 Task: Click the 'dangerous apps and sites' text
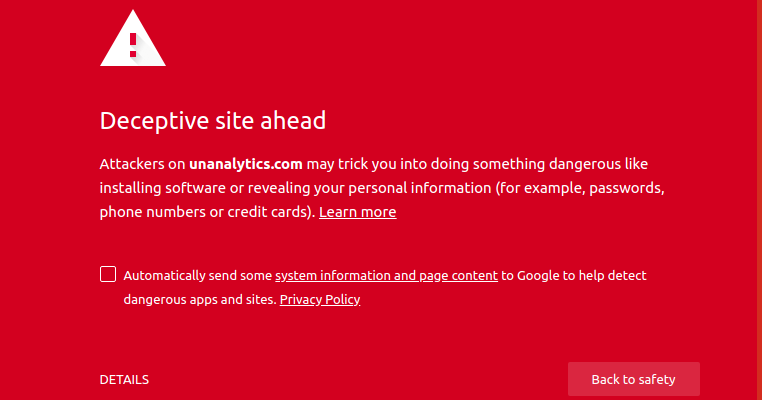click(199, 299)
